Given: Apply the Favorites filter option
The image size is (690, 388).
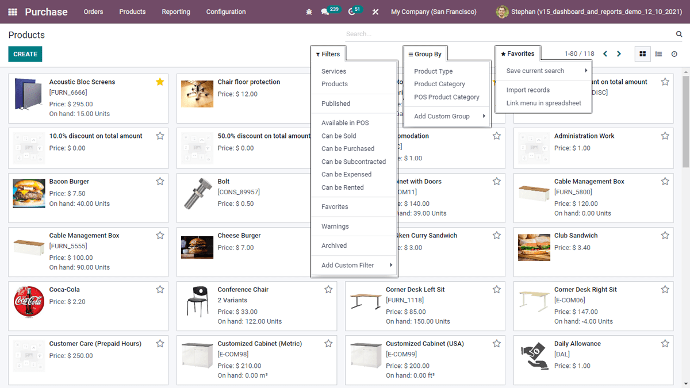Looking at the screenshot, I should click(x=334, y=206).
